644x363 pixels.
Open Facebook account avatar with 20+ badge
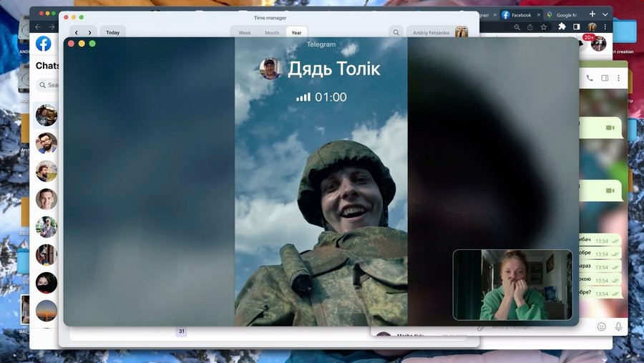pyautogui.click(x=598, y=44)
